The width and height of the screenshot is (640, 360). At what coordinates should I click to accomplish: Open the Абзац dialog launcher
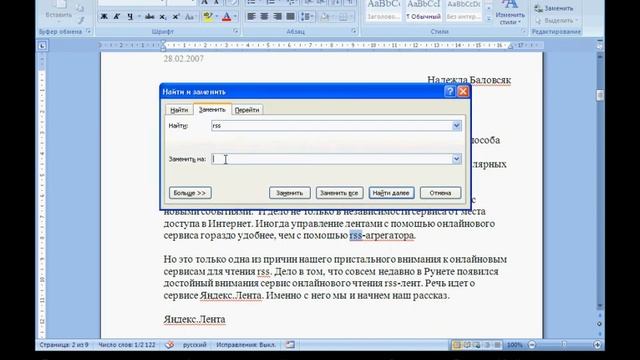tap(354, 31)
